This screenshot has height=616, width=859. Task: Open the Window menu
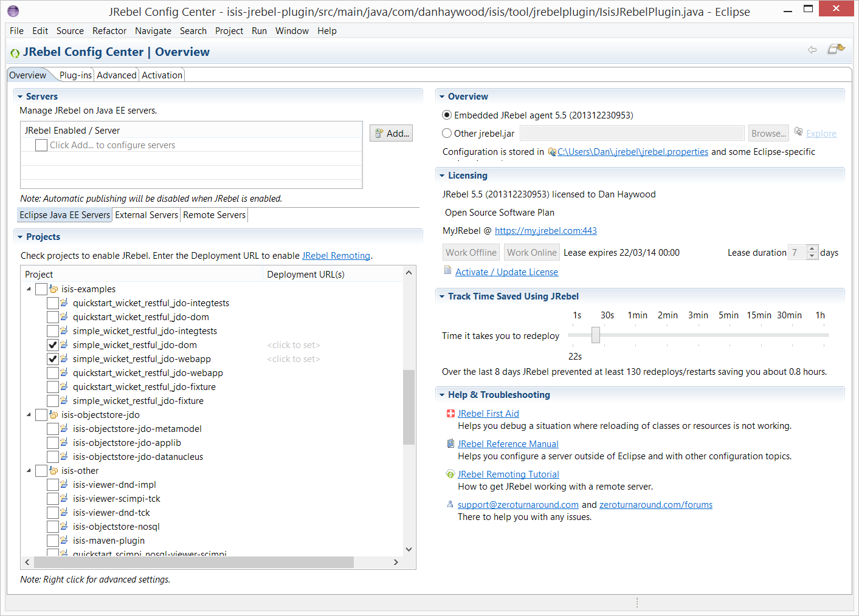click(x=292, y=31)
